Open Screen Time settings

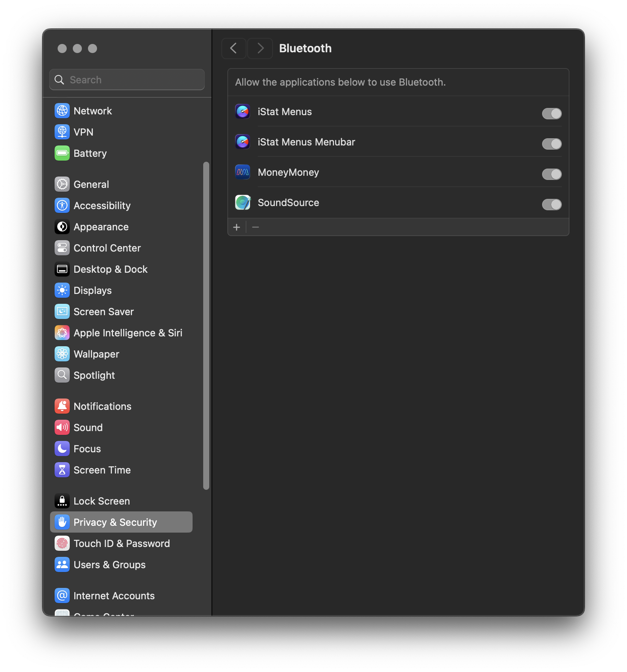coord(121,470)
